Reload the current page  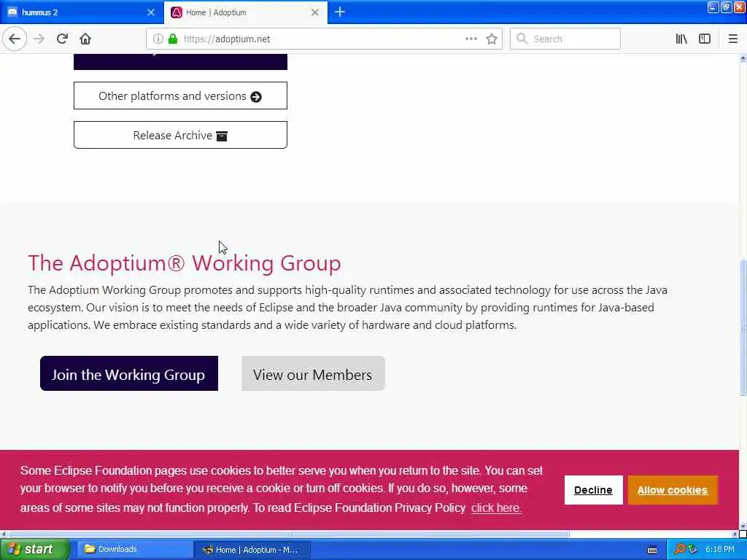pos(62,39)
